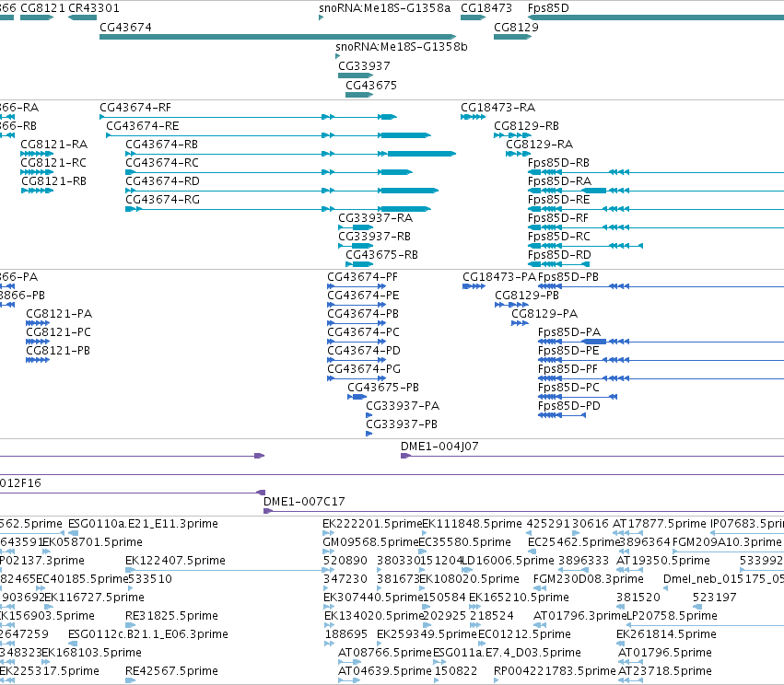The image size is (784, 685).
Task: Click the CG8121 gene label
Action: click(42, 8)
